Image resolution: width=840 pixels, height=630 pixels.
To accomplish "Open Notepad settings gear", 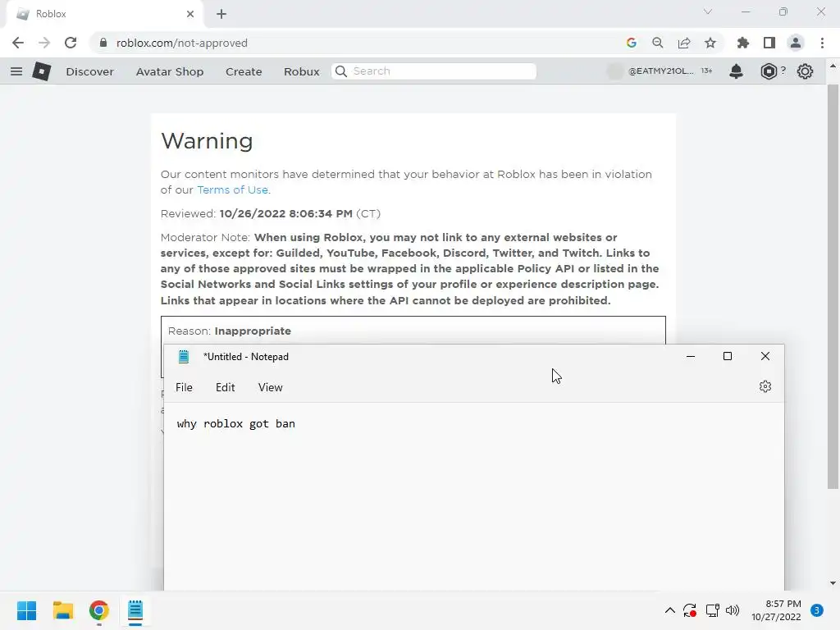I will (765, 386).
